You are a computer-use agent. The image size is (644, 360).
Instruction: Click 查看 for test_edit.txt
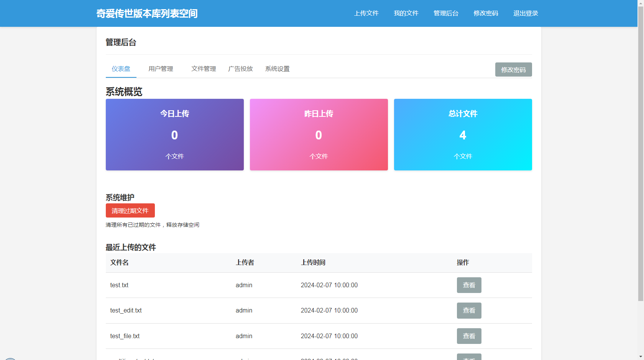click(x=469, y=311)
